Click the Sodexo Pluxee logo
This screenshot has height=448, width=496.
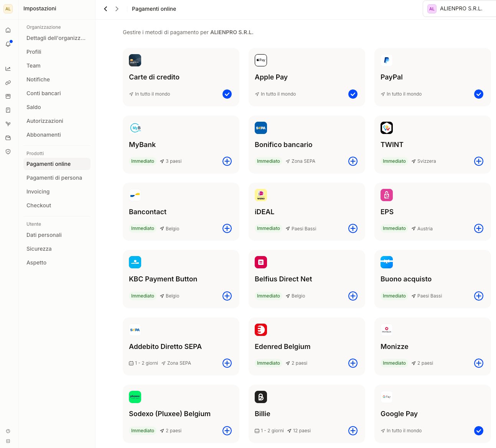(135, 397)
